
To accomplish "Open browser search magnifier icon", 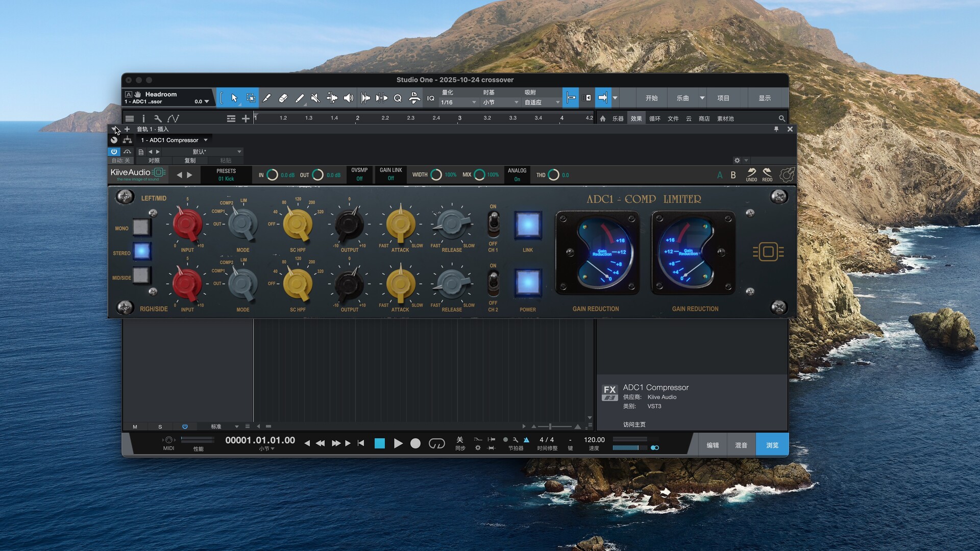I will pyautogui.click(x=781, y=118).
